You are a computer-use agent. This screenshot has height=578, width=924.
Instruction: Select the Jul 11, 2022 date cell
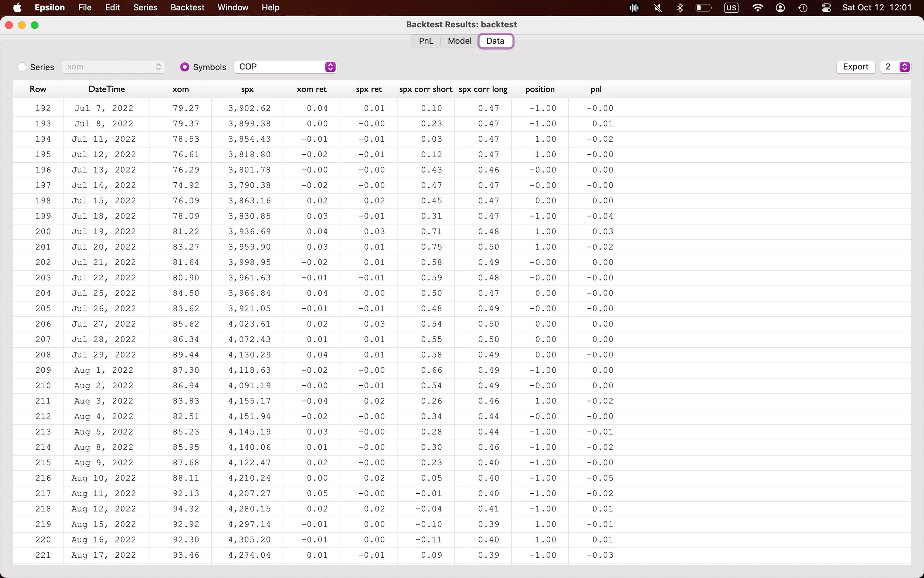click(x=104, y=139)
